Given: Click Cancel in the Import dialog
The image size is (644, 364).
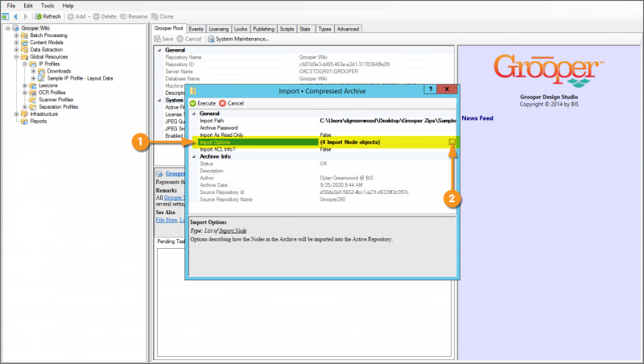Looking at the screenshot, I should pos(232,103).
